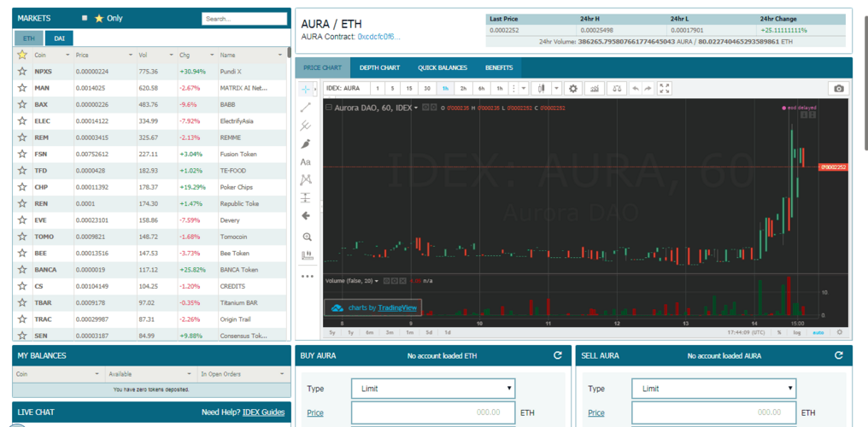Select the 15 minute interval
The image size is (868, 427).
point(409,89)
